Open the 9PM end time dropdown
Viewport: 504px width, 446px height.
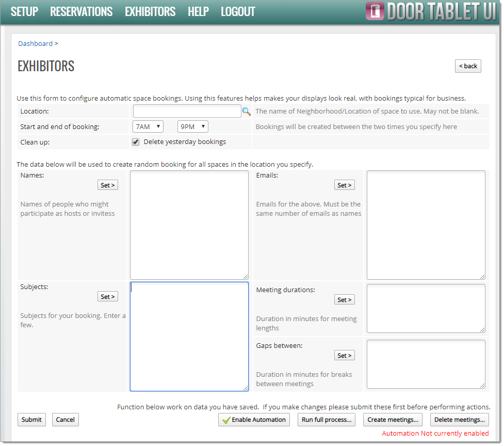[x=192, y=126]
